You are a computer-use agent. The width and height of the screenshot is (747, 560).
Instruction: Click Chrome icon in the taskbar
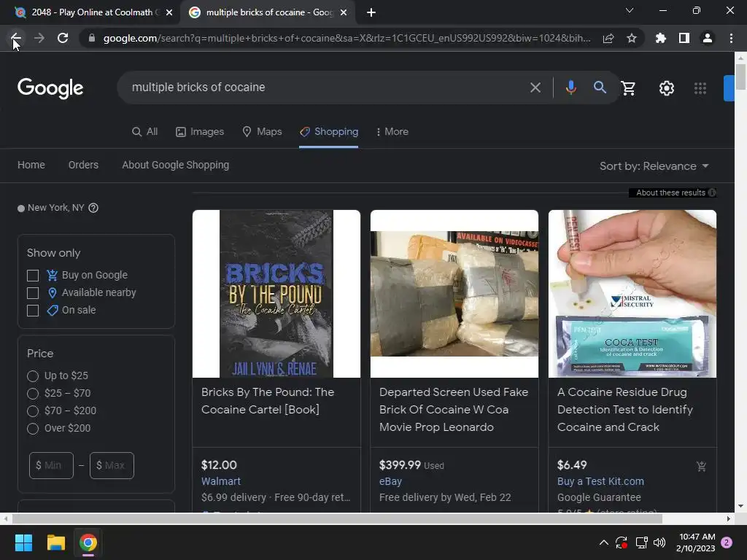88,542
